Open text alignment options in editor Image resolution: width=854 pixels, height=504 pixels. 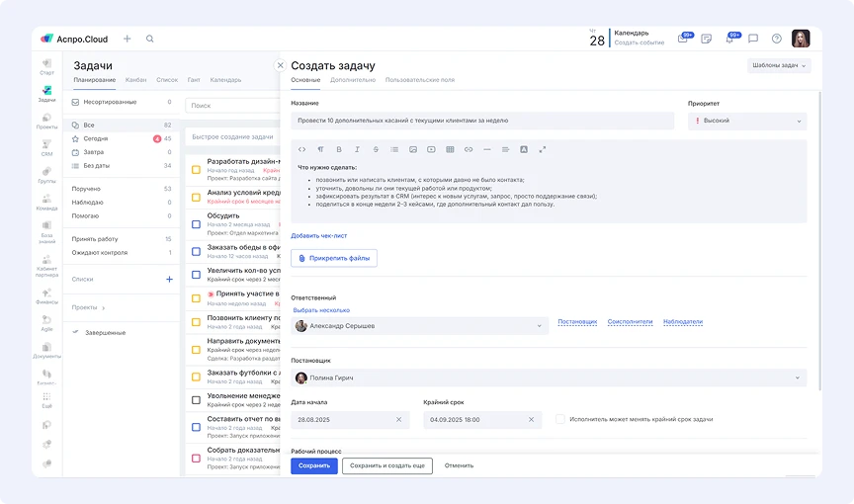pos(505,149)
